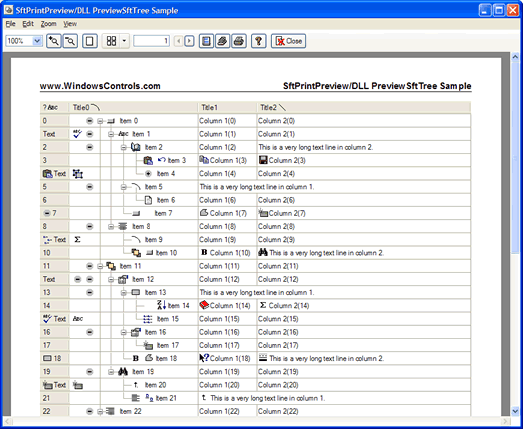Click the page number input field
This screenshot has width=523, height=429.
pyautogui.click(x=151, y=41)
